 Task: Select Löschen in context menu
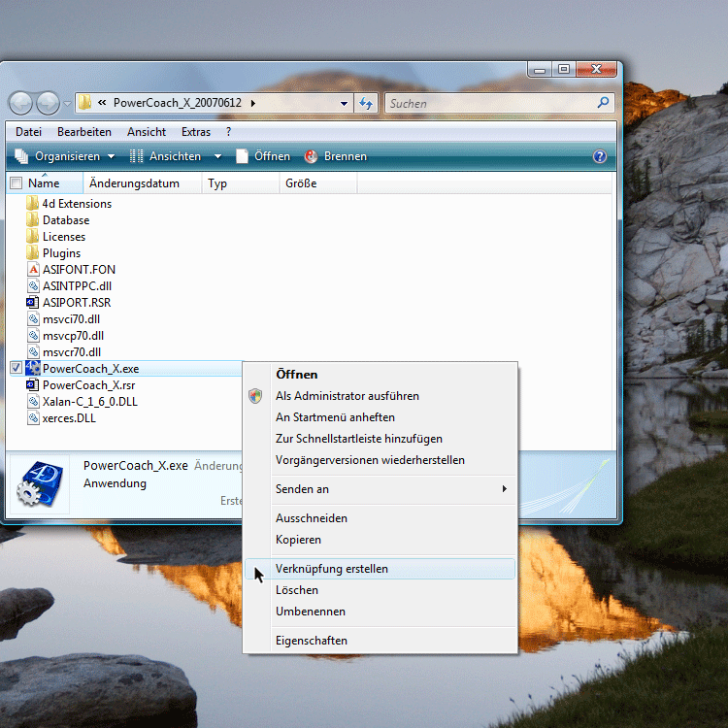pyautogui.click(x=380, y=590)
